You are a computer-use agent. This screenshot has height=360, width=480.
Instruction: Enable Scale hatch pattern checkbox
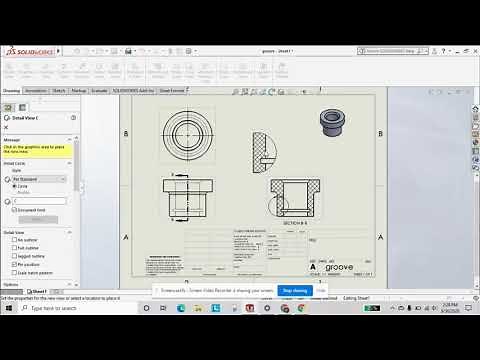click(x=14, y=273)
